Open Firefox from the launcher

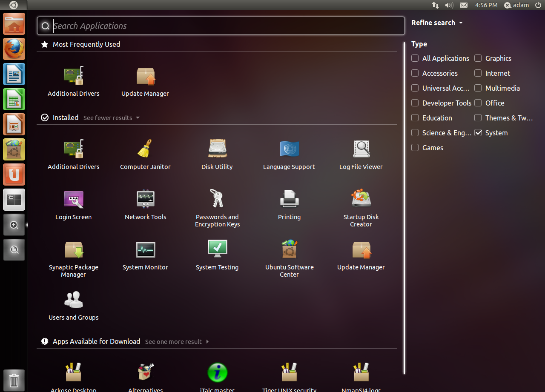click(14, 49)
